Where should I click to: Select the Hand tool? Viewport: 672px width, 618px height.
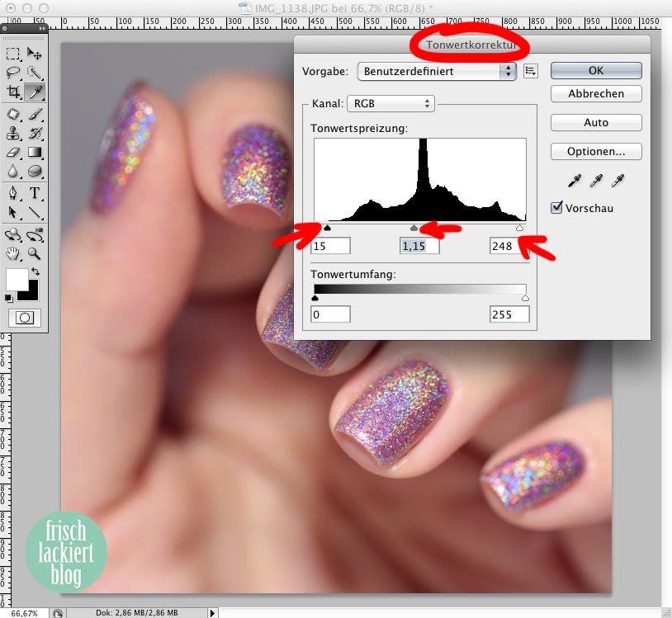pyautogui.click(x=13, y=253)
